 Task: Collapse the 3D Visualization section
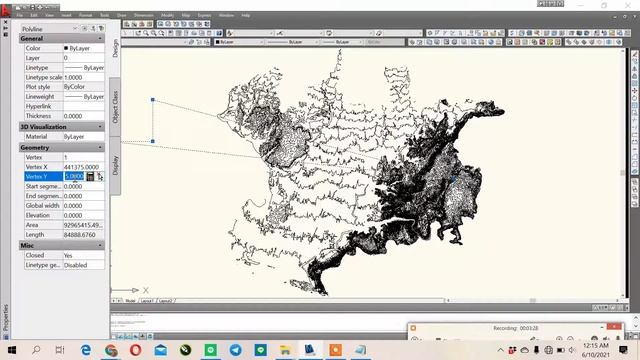tap(100, 127)
